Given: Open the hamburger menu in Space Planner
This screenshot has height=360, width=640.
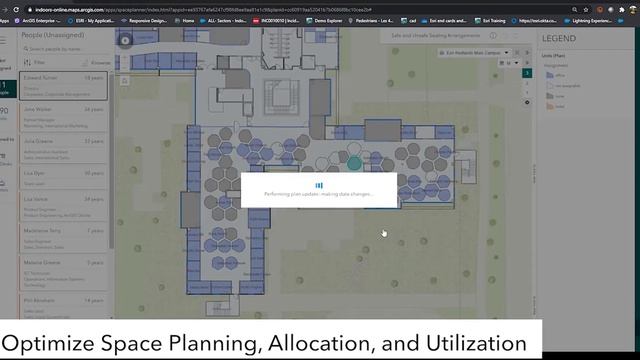Looking at the screenshot, I should click(3, 40).
